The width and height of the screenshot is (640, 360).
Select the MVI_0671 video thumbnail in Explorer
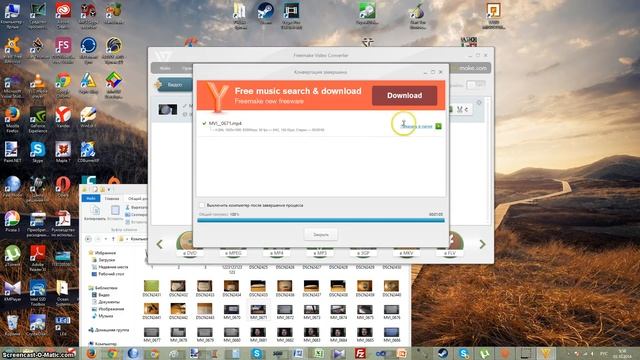258,312
